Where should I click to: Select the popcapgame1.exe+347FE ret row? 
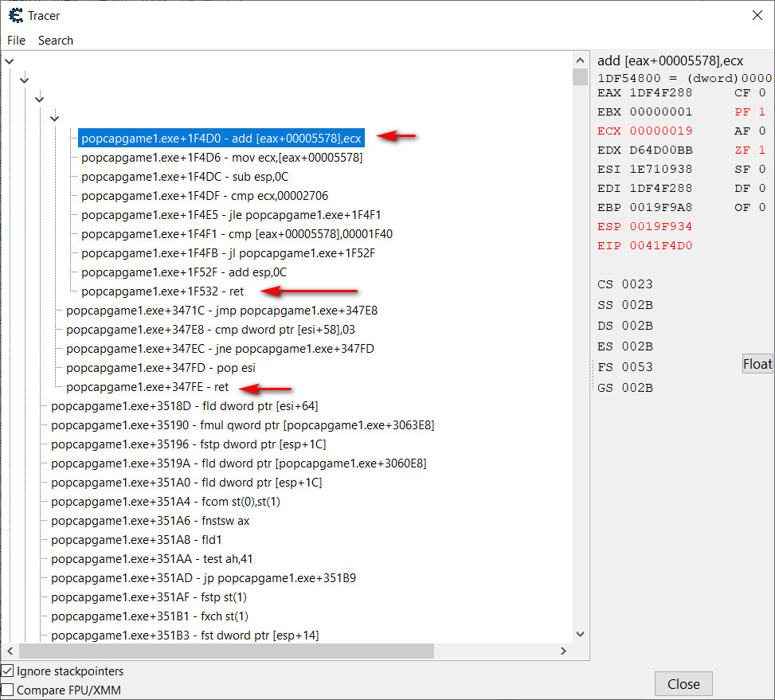(x=147, y=387)
